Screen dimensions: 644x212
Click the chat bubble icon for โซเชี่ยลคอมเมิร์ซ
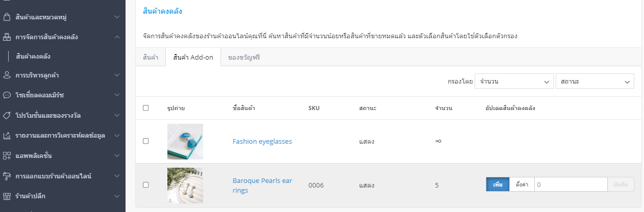(x=7, y=95)
